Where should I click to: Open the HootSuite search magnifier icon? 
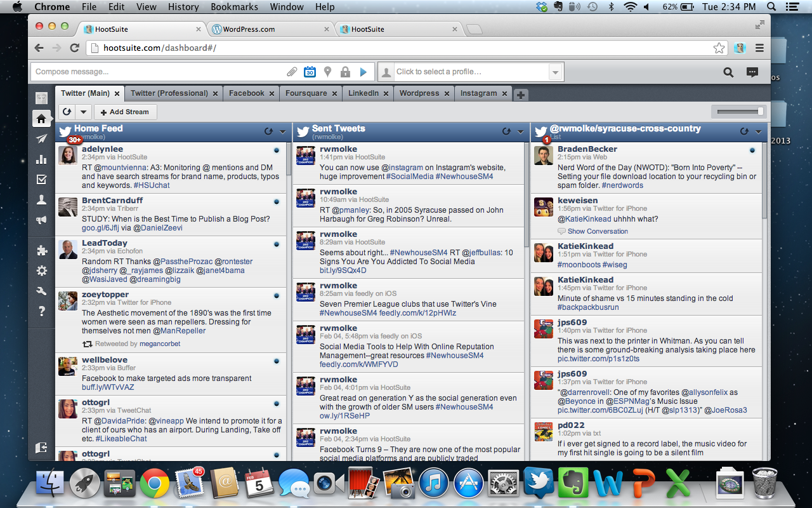728,72
